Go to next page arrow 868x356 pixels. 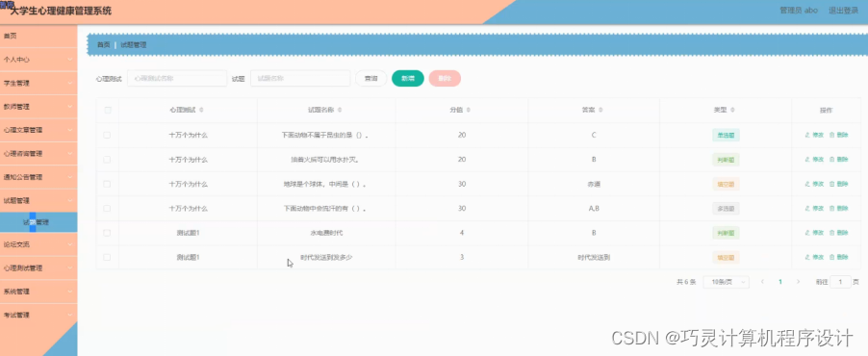tap(798, 282)
